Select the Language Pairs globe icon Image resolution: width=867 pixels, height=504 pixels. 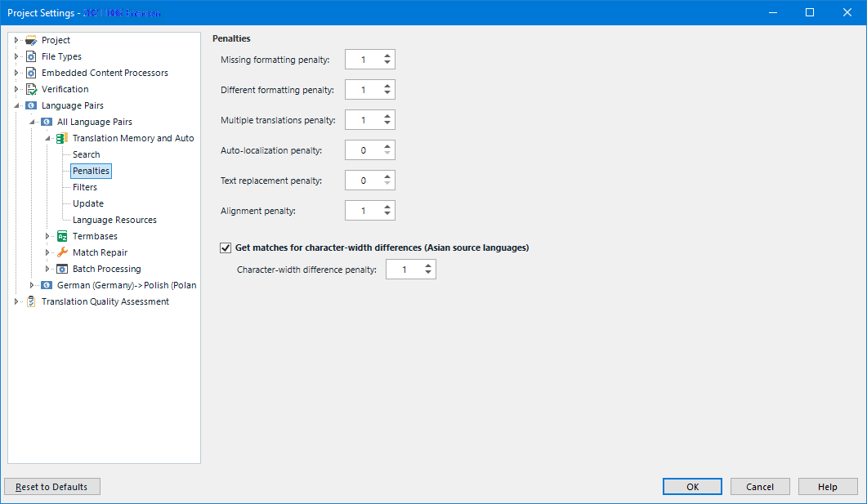[x=29, y=105]
